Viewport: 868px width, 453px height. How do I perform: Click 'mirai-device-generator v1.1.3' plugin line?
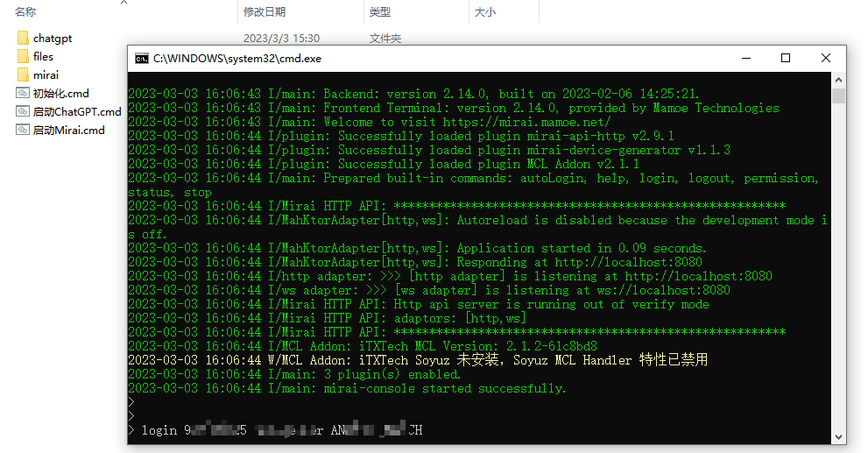(429, 150)
